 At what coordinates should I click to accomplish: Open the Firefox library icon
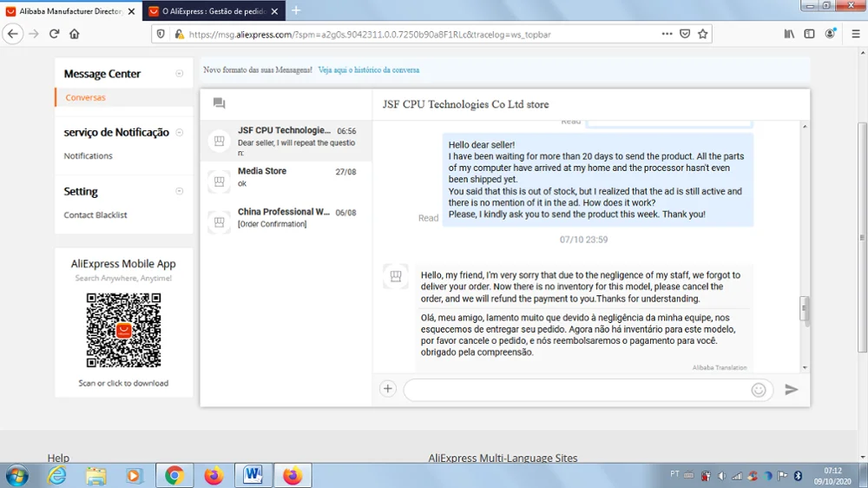click(x=789, y=34)
